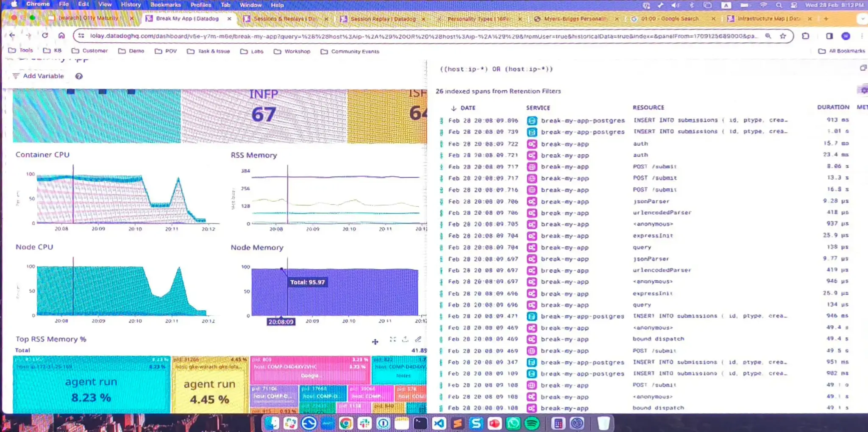
Task: Open the Profiles menu in the menu bar
Action: coord(201,5)
